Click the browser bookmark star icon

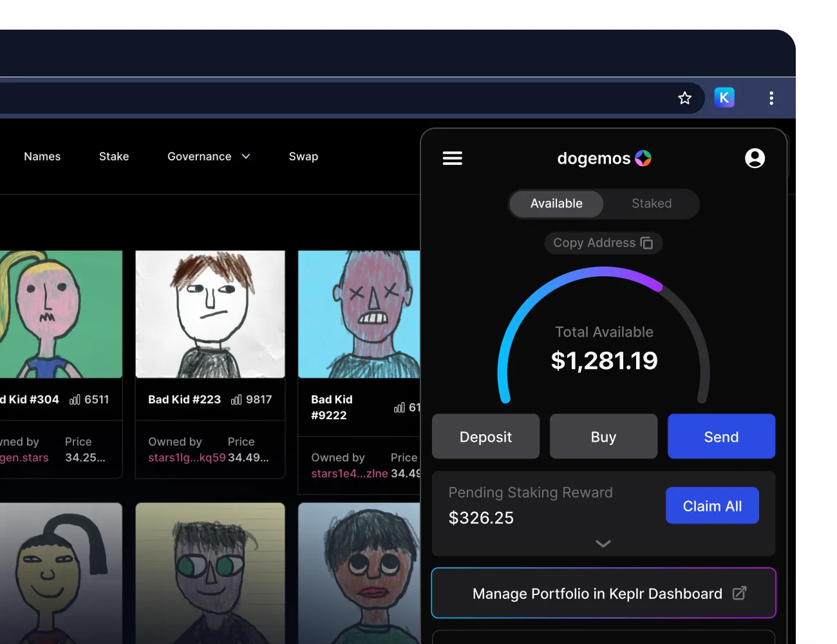684,97
